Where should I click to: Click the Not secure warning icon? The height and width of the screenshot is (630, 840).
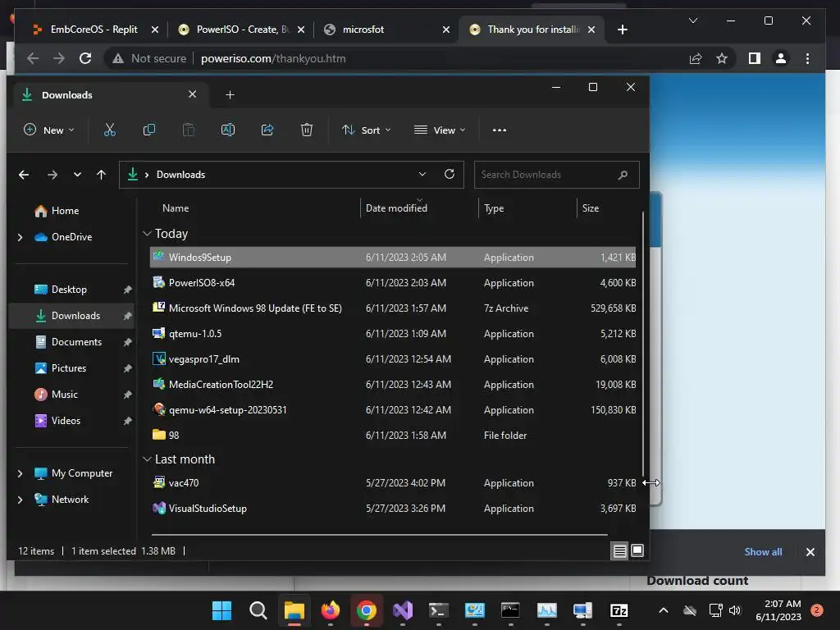tap(118, 58)
